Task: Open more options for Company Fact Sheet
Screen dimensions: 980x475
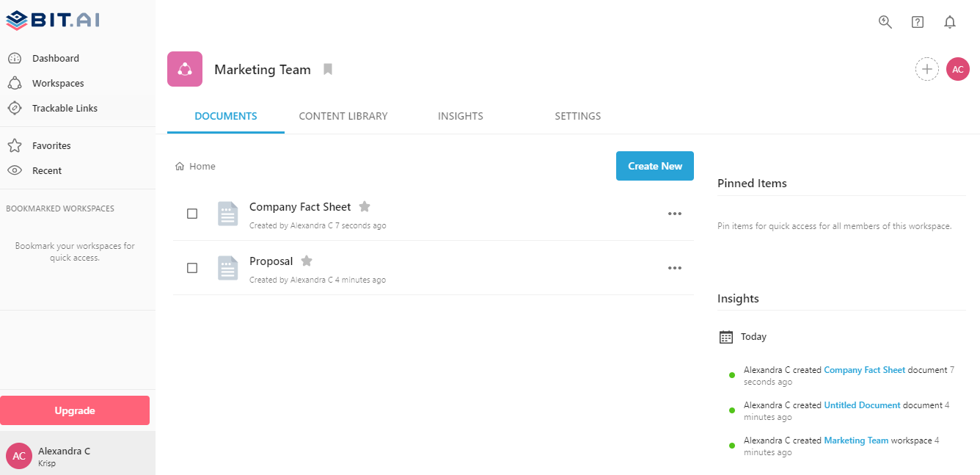Action: coord(675,214)
